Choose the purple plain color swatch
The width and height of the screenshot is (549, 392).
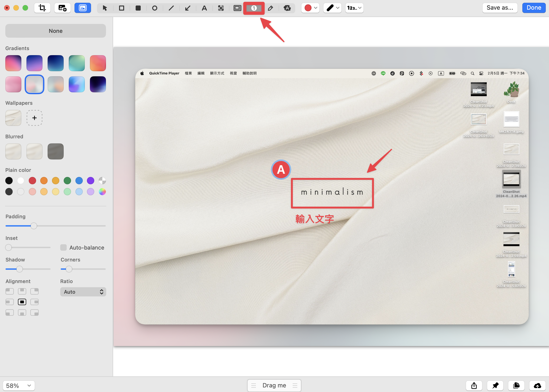pyautogui.click(x=91, y=181)
